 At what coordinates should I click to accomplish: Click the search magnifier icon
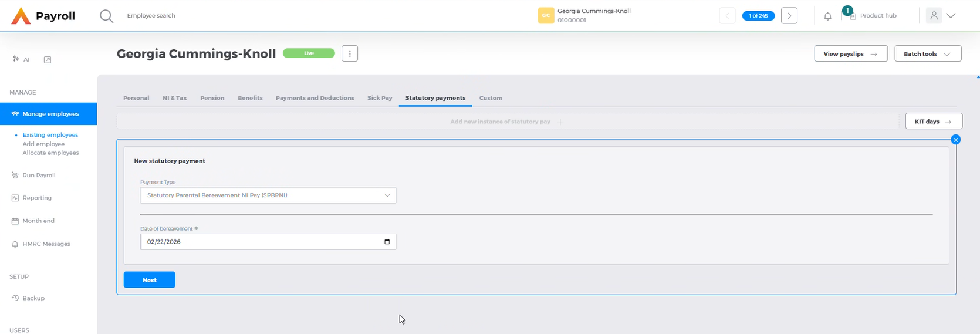(106, 16)
